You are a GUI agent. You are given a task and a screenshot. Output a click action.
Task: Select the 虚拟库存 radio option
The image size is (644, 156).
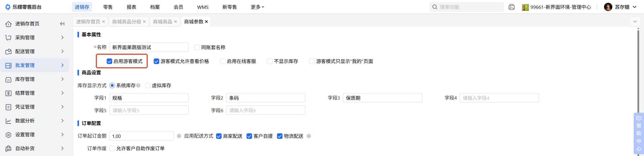click(x=148, y=85)
